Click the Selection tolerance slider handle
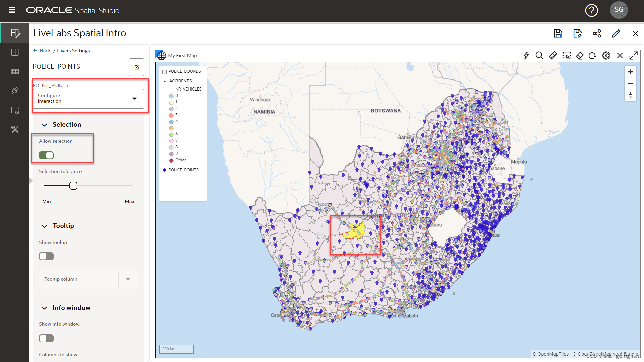644x362 pixels. click(73, 186)
